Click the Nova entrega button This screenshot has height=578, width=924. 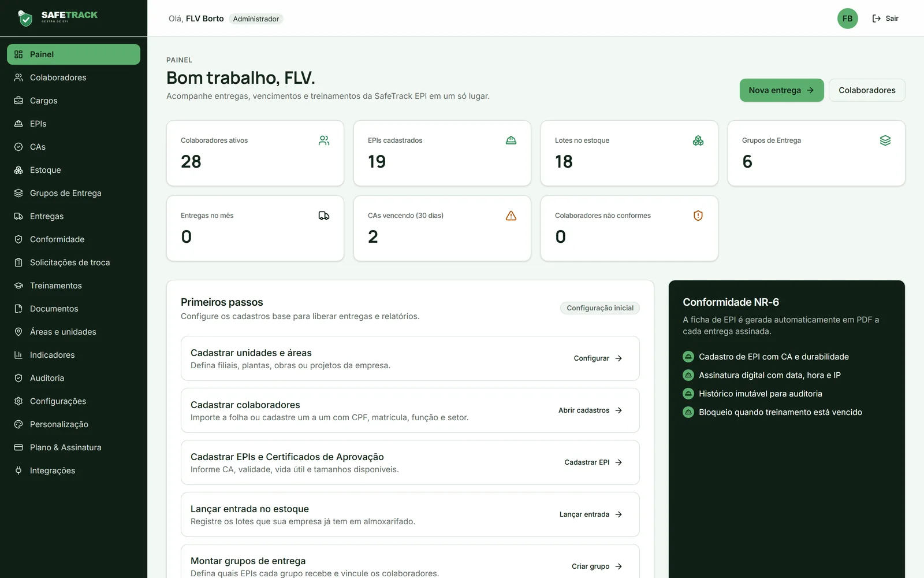pos(781,90)
